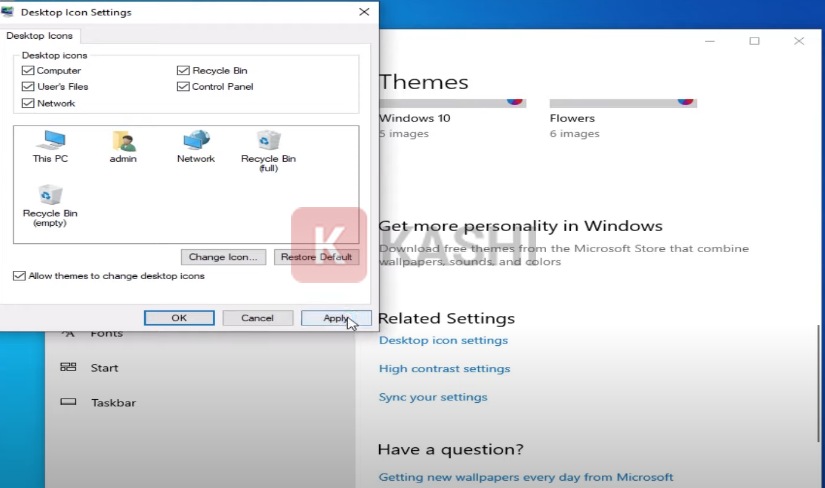825x488 pixels.
Task: Click the Change Icon... button
Action: 224,257
